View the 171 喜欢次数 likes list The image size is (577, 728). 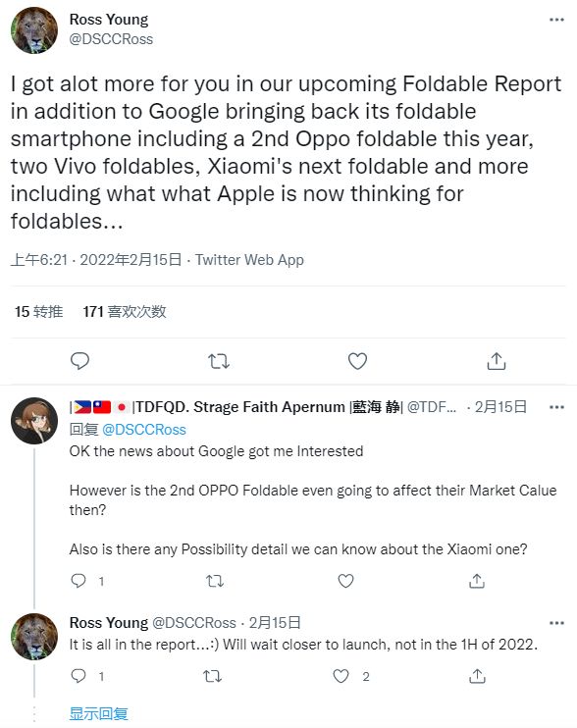click(x=125, y=312)
